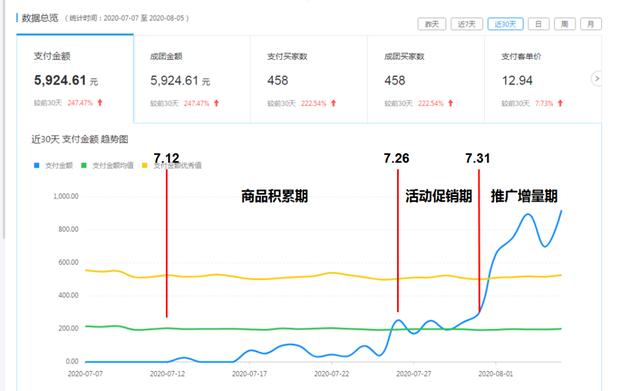Image resolution: width=640 pixels, height=391 pixels.
Task: Click the right chevron arrow beside metric cards
Action: point(597,78)
